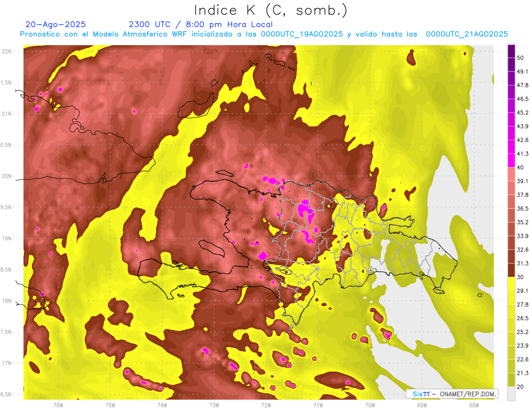Click the longitude label "68W"
The image size is (532, 411).
474,405
